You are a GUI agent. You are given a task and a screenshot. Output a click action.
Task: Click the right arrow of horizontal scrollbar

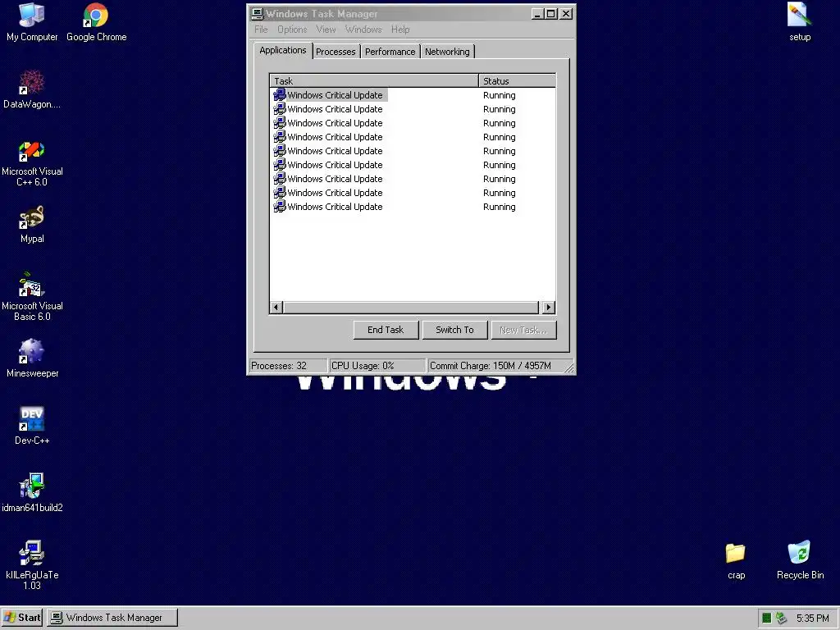[548, 308]
